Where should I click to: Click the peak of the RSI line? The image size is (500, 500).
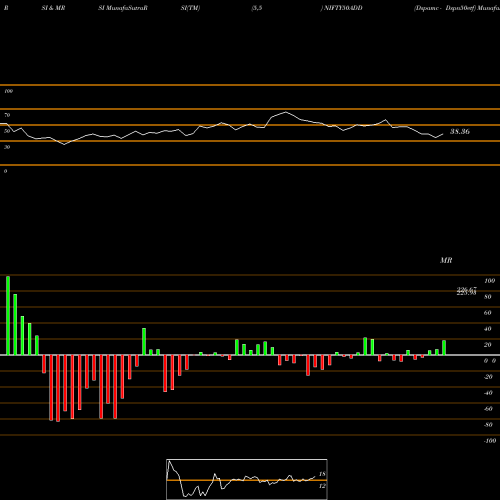tap(286, 112)
